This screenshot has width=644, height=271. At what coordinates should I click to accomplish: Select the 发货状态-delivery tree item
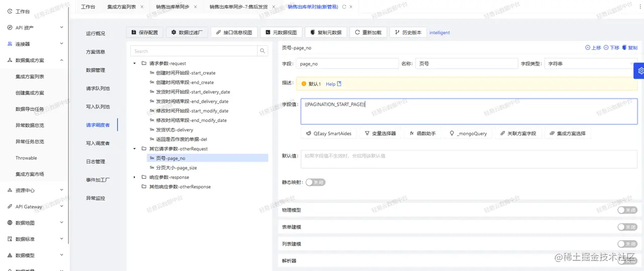coord(175,130)
